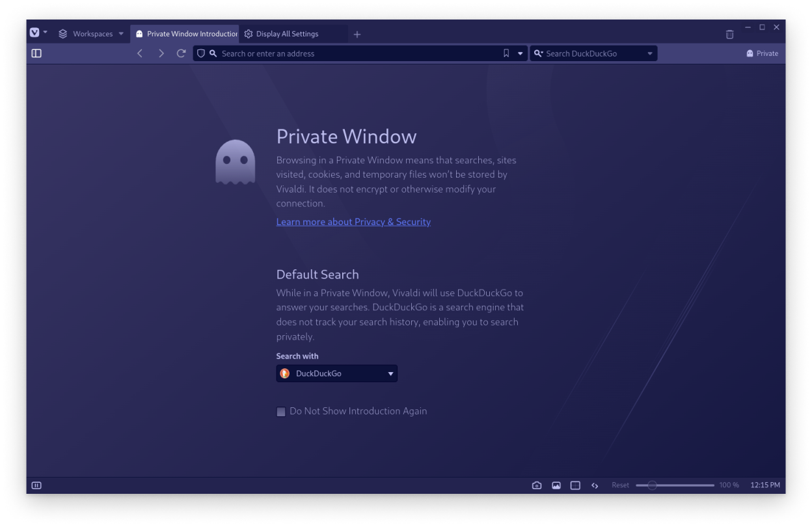
Task: Switch to Display All Settings tab
Action: 287,34
